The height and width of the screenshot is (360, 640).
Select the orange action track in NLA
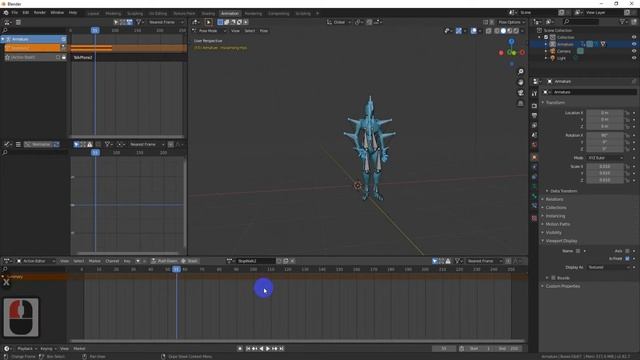pos(32,48)
